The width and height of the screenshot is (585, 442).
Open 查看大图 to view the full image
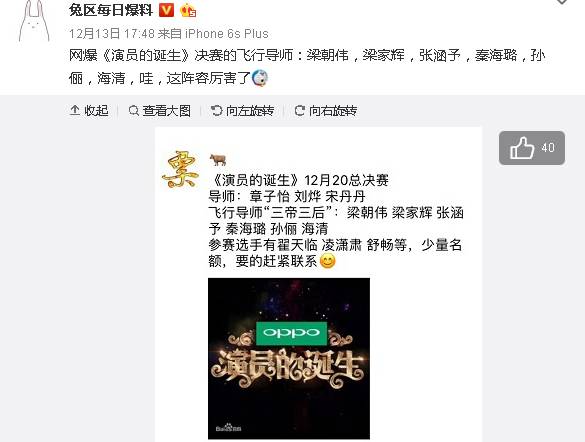coord(160,110)
